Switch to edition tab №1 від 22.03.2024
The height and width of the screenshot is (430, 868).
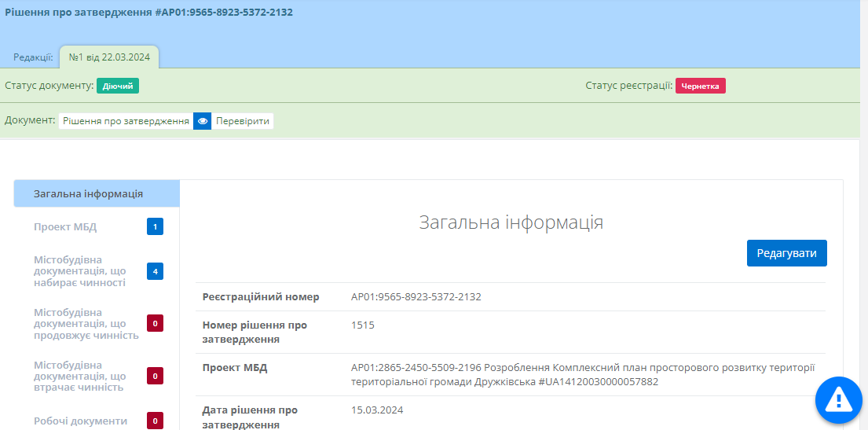tap(109, 57)
